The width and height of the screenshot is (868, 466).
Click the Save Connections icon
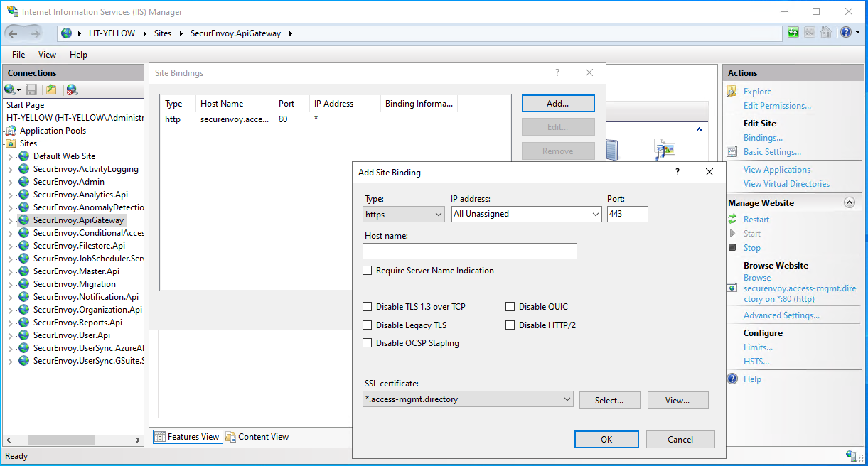click(30, 90)
